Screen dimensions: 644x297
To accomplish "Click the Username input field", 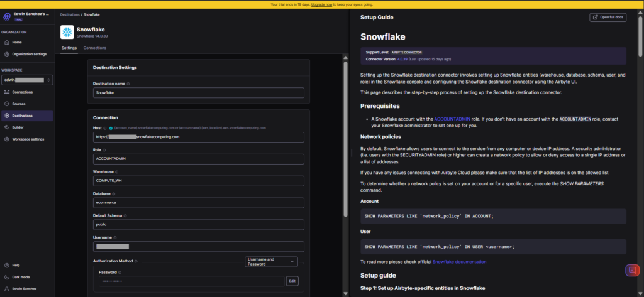I will (x=199, y=247).
